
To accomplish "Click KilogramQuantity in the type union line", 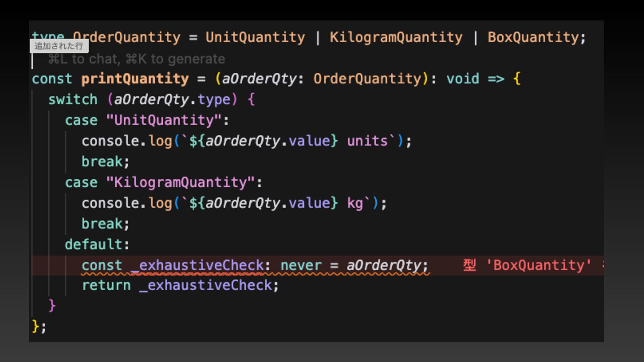I will click(x=396, y=37).
